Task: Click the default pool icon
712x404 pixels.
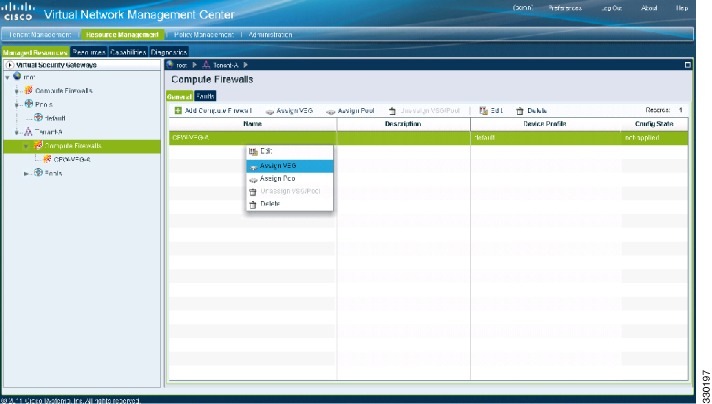Action: [39, 117]
